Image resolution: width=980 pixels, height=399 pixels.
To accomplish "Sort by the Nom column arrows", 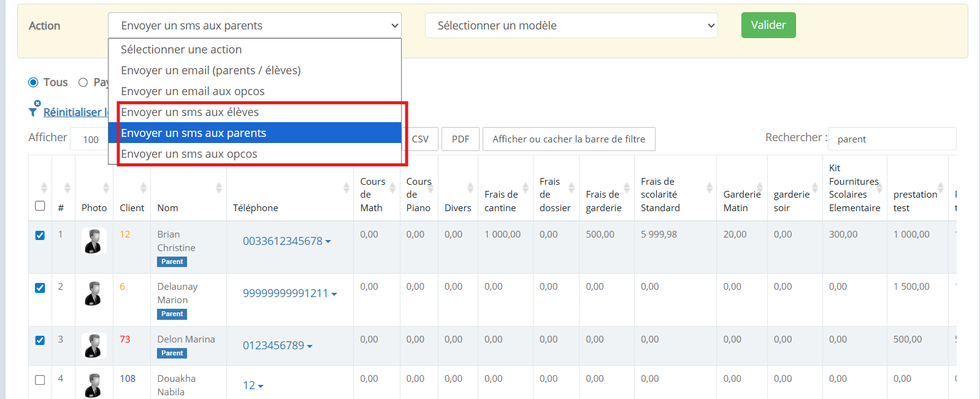I will (x=219, y=188).
